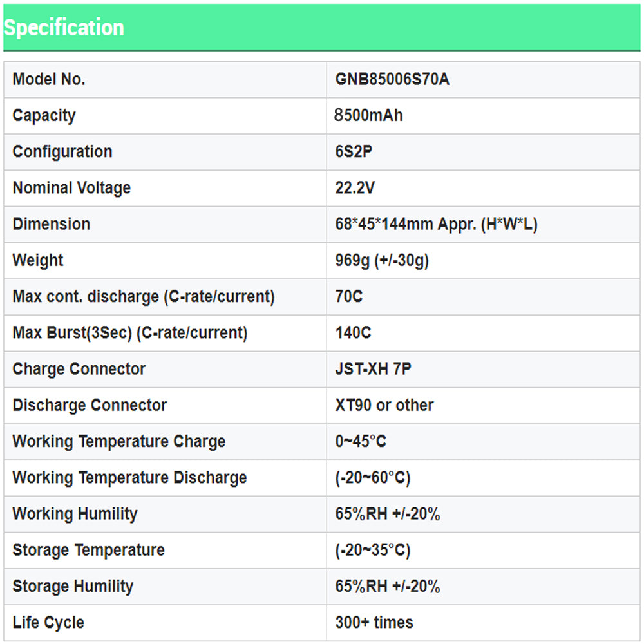
Task: Select the Working Temperature Charge label
Action: coord(119,442)
